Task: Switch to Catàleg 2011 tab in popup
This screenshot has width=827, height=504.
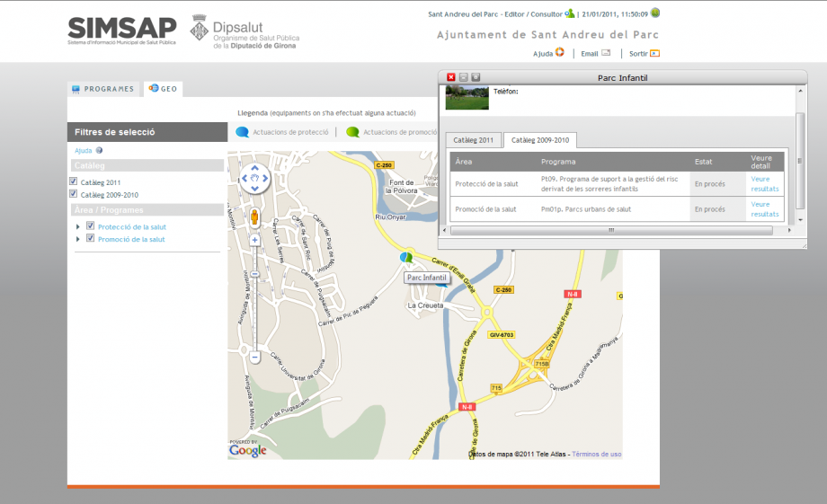Action: tap(473, 140)
